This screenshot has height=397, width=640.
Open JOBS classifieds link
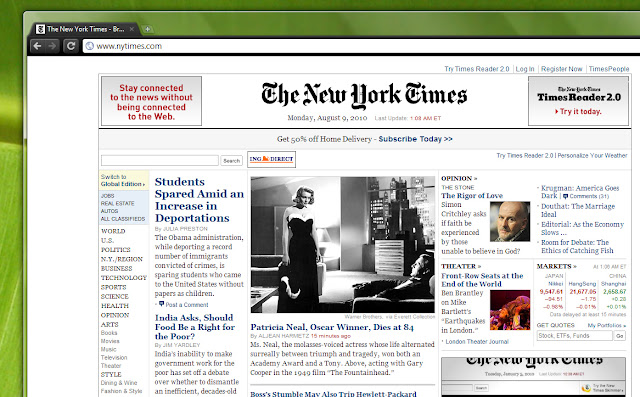click(107, 196)
